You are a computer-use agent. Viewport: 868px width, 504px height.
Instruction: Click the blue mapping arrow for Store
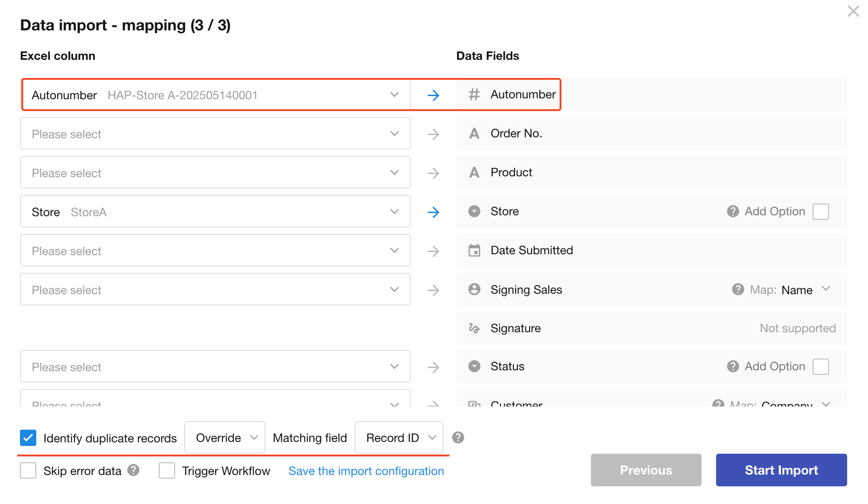point(433,212)
